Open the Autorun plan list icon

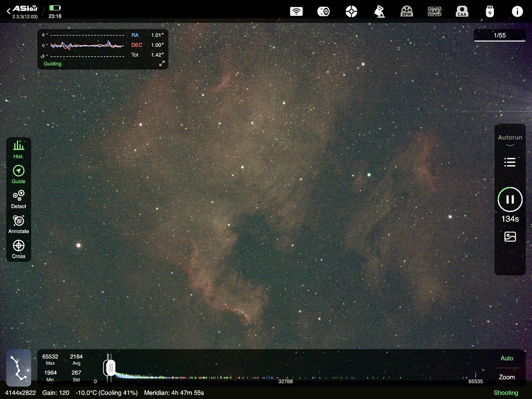(x=510, y=162)
